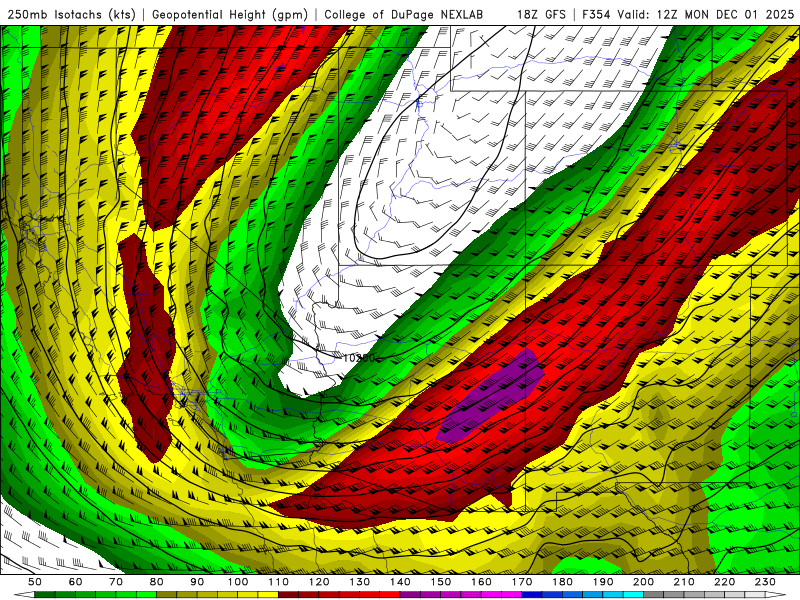
Task: Click the '200' legend value
Action: pyautogui.click(x=643, y=582)
